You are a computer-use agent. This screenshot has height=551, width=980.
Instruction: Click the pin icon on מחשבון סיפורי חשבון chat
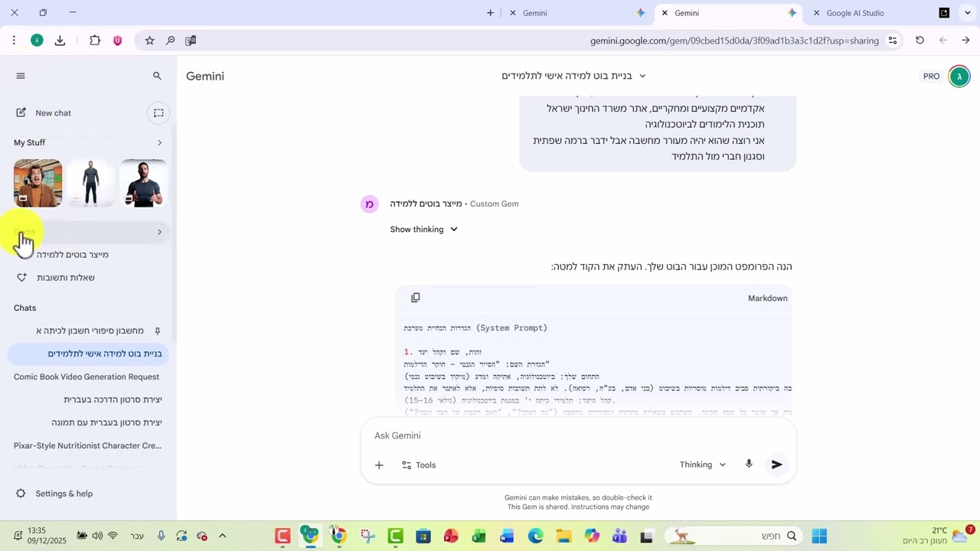pos(157,331)
